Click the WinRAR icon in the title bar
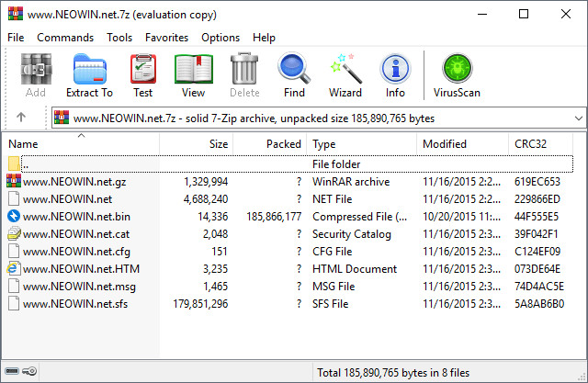The width and height of the screenshot is (588, 383). tap(16, 14)
